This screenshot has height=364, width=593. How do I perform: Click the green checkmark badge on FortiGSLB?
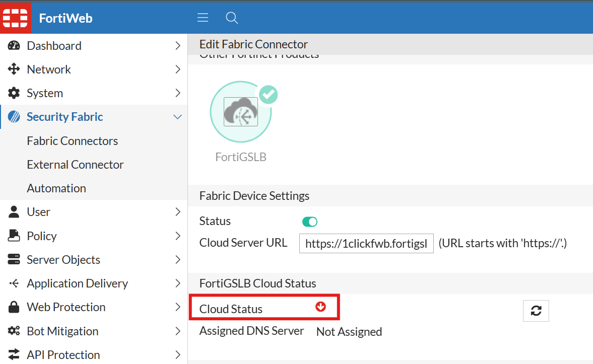click(269, 95)
